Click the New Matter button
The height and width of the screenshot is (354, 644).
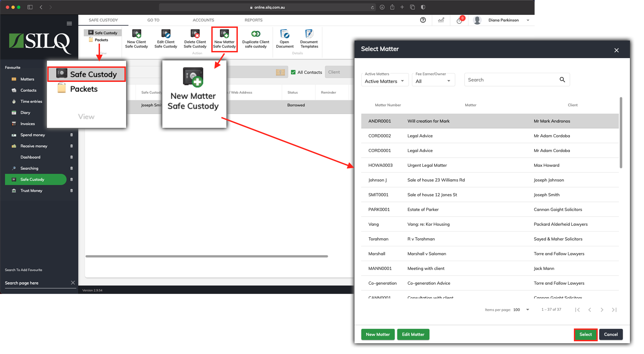(378, 334)
